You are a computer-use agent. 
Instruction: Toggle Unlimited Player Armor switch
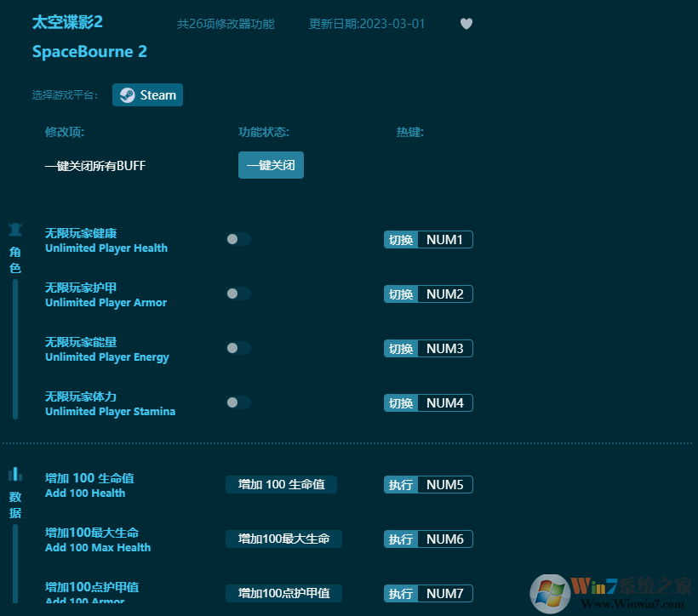[x=237, y=294]
